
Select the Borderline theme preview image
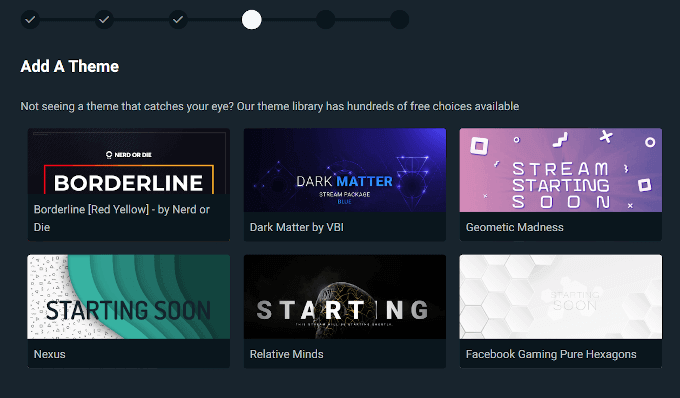pyautogui.click(x=129, y=161)
